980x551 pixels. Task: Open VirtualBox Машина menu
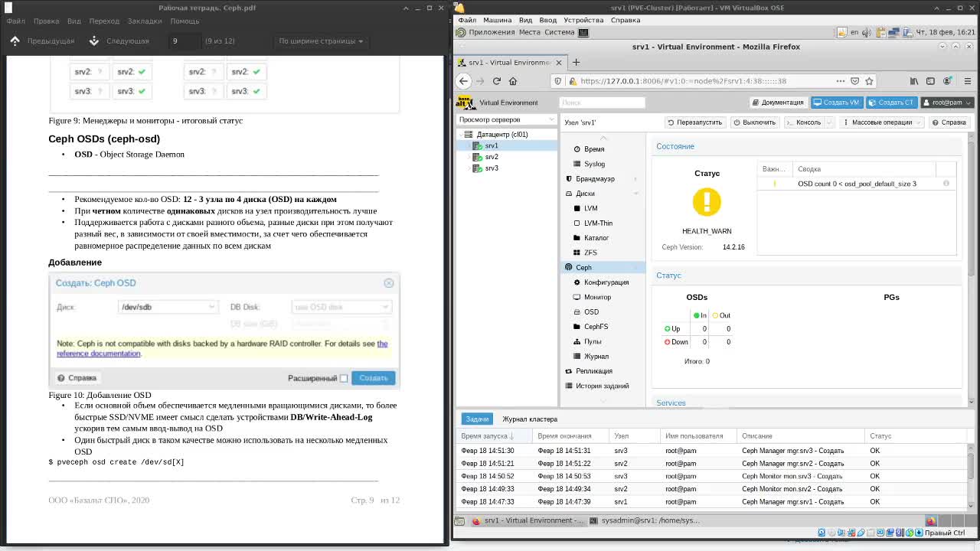click(498, 20)
